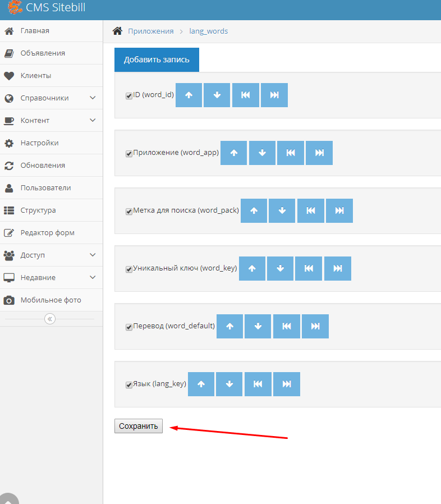Move ID (word_id) field up
Image resolution: width=441 pixels, height=504 pixels.
click(x=189, y=95)
